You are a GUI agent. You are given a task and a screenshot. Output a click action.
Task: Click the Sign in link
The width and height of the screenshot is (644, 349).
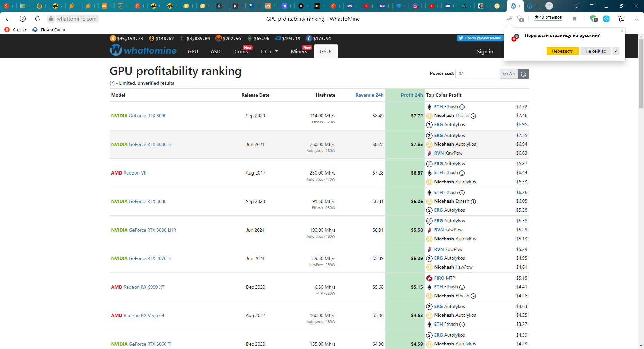[x=485, y=51]
